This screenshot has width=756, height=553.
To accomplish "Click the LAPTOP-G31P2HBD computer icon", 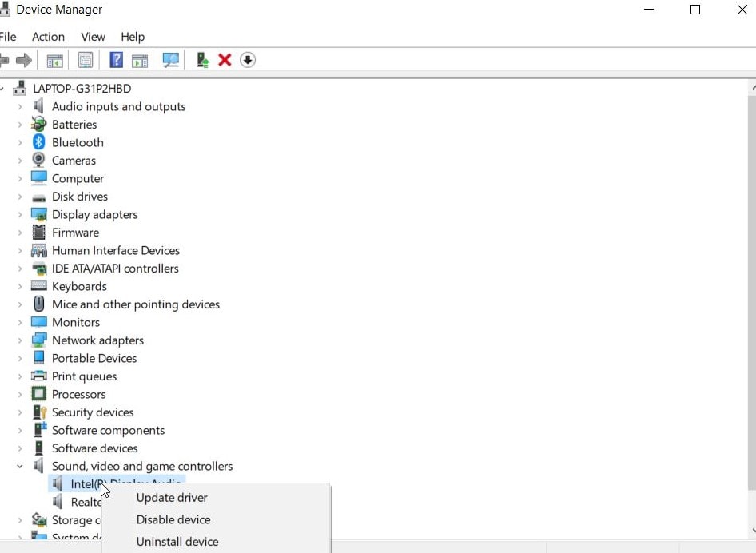I will 19,88.
